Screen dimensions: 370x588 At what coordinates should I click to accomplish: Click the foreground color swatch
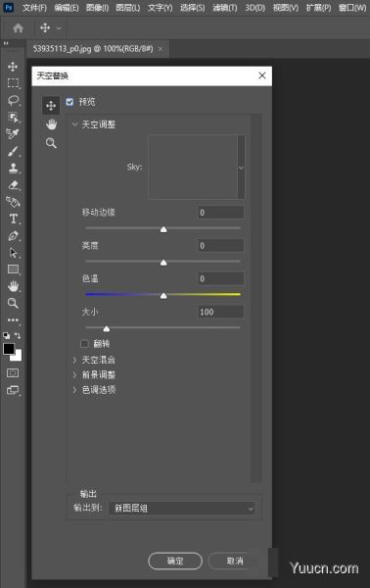(x=9, y=349)
